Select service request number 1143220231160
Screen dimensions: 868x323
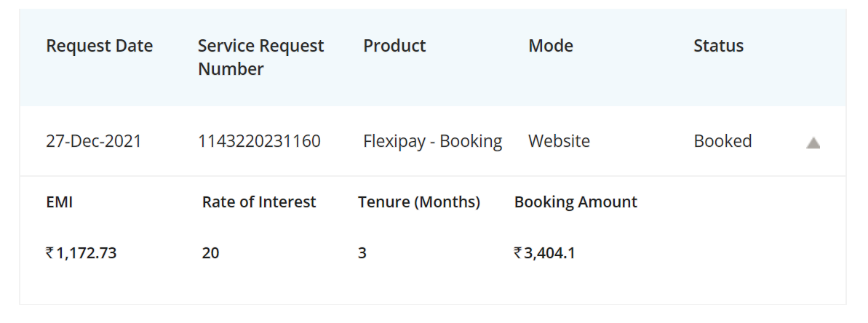(x=259, y=141)
